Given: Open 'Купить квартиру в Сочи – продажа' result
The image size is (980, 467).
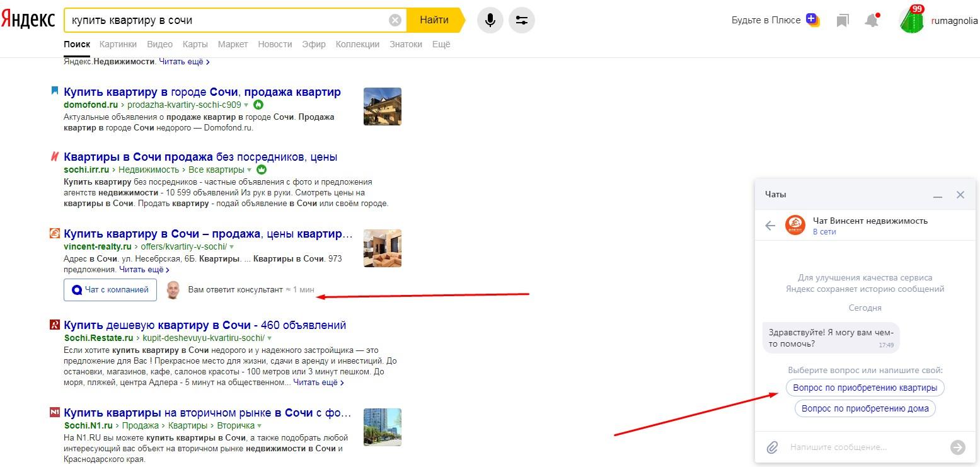Looking at the screenshot, I should tap(208, 234).
